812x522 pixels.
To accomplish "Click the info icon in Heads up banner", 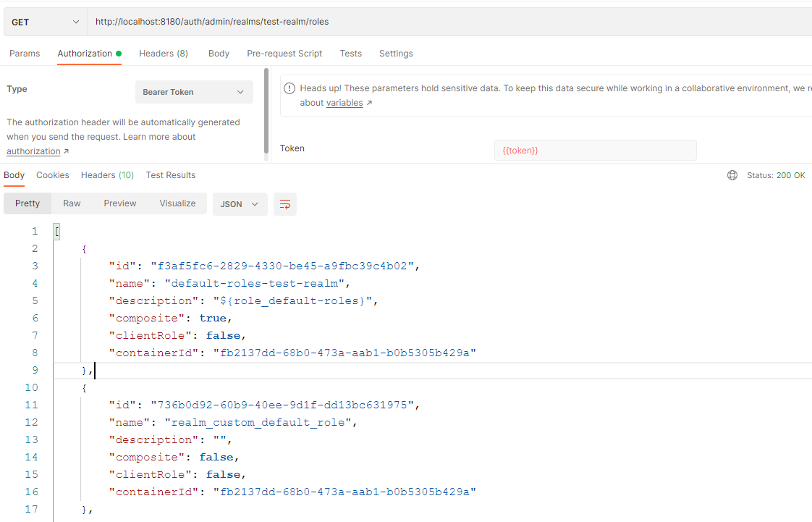I will [289, 88].
